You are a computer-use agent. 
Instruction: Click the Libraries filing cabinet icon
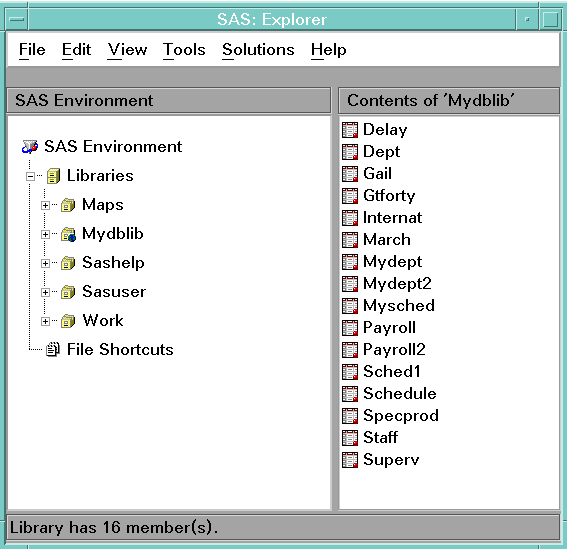point(54,176)
